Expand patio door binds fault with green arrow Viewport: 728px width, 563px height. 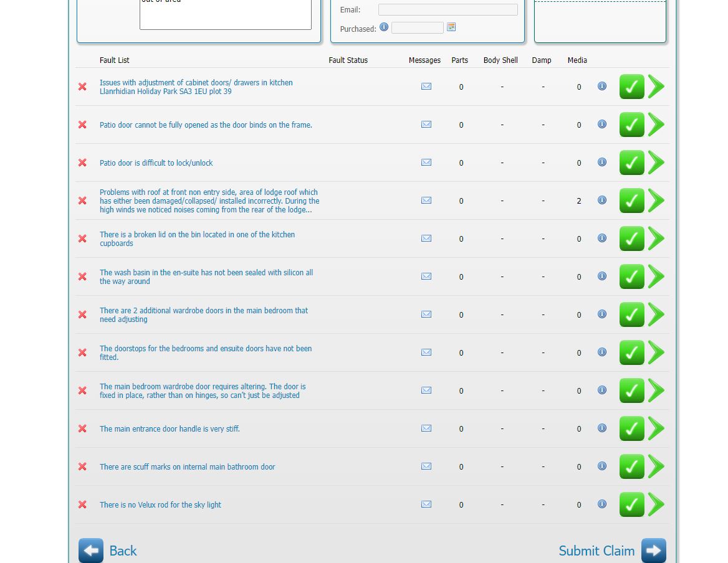coord(656,125)
